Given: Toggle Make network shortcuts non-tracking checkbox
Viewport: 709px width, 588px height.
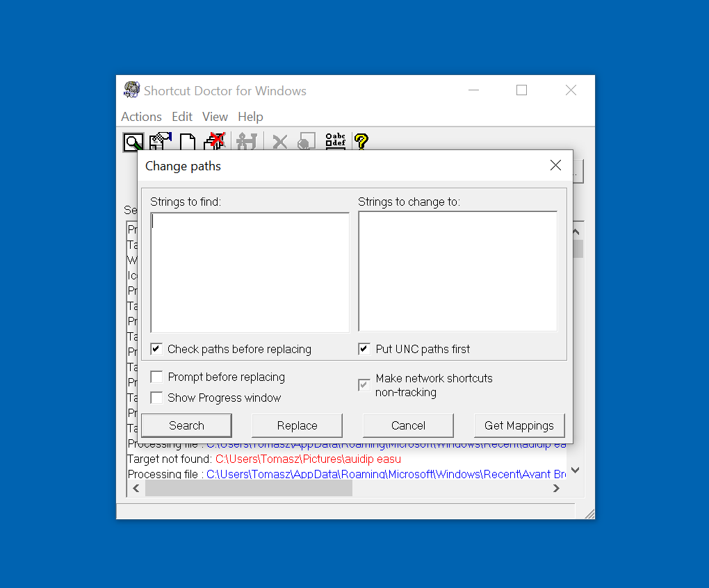Looking at the screenshot, I should coord(364,385).
